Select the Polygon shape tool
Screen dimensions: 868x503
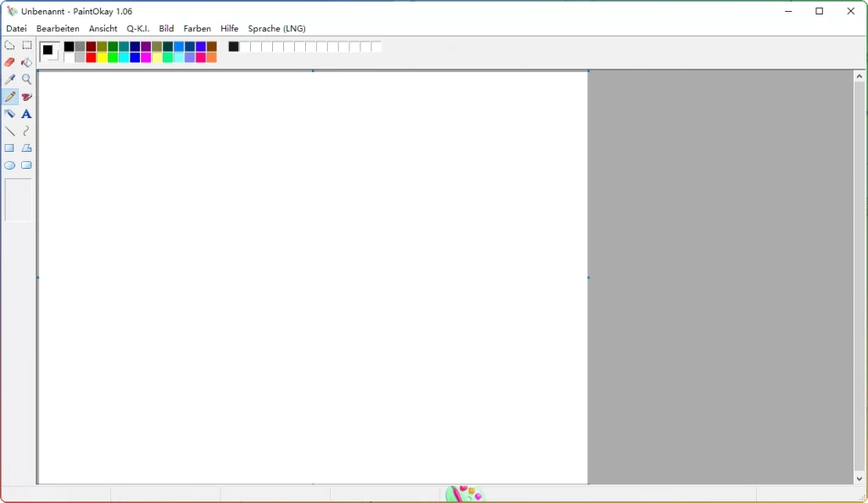tap(26, 148)
